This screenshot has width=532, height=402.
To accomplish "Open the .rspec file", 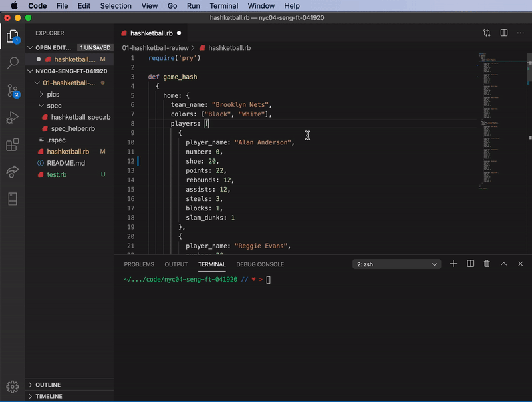I will coord(56,140).
